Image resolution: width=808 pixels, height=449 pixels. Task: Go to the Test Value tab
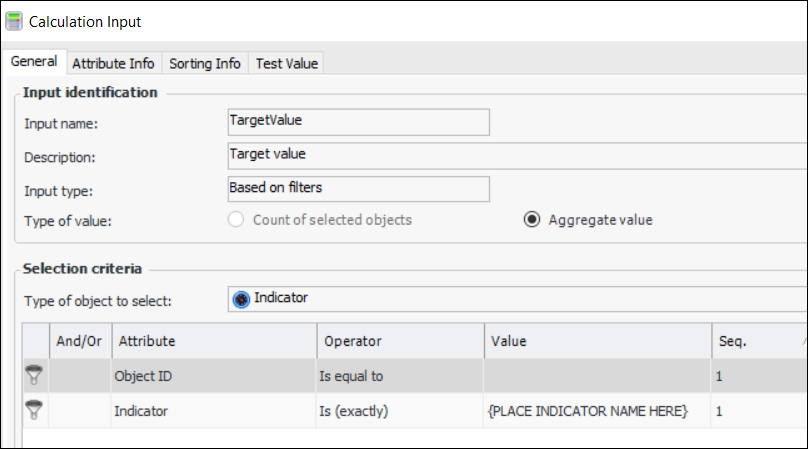point(287,63)
